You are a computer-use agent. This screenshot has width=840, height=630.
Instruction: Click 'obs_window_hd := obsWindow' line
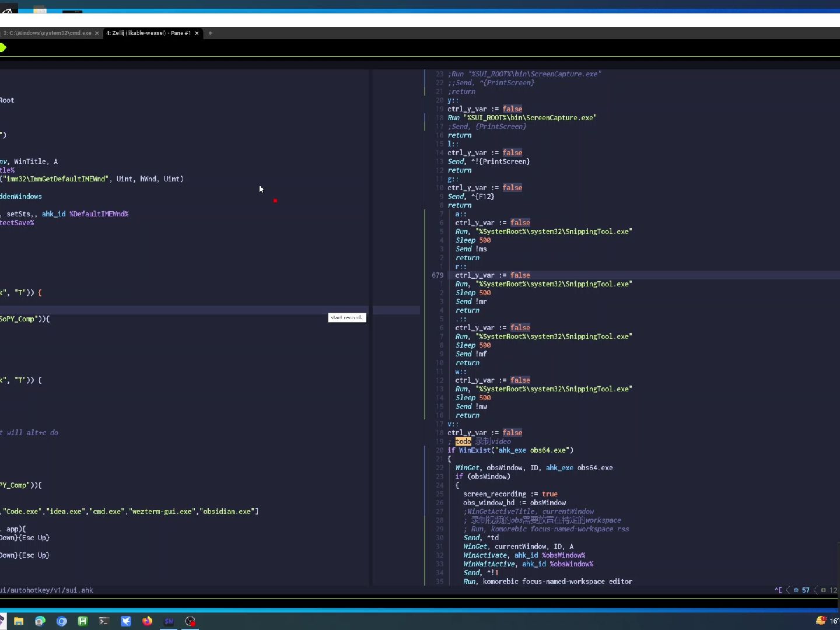[x=514, y=503]
